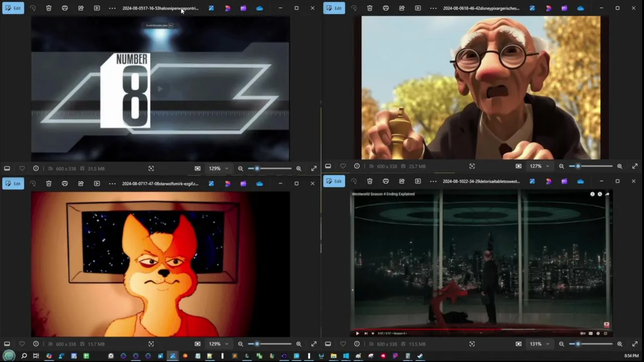Viewport: 644px width, 362px height.
Task: Toggle filmstrip in delorisaitable window
Action: click(x=328, y=344)
